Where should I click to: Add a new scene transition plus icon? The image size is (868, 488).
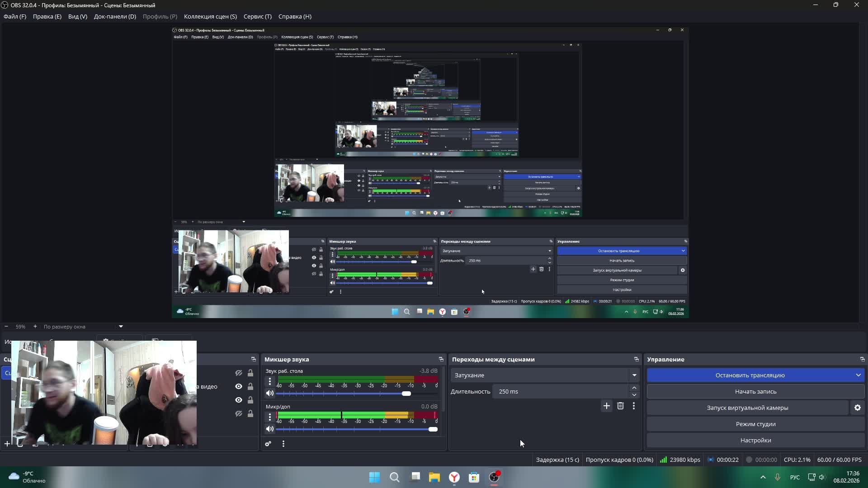pyautogui.click(x=606, y=406)
